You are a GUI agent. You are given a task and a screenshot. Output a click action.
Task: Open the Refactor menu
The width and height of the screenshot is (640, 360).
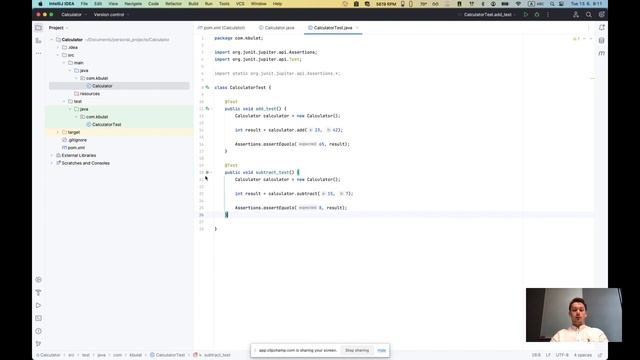(173, 4)
